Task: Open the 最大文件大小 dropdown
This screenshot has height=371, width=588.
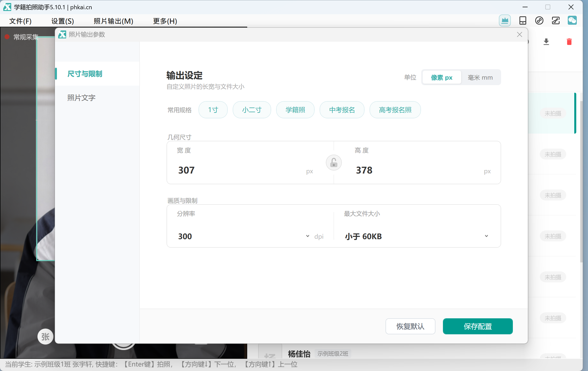Action: (x=417, y=236)
